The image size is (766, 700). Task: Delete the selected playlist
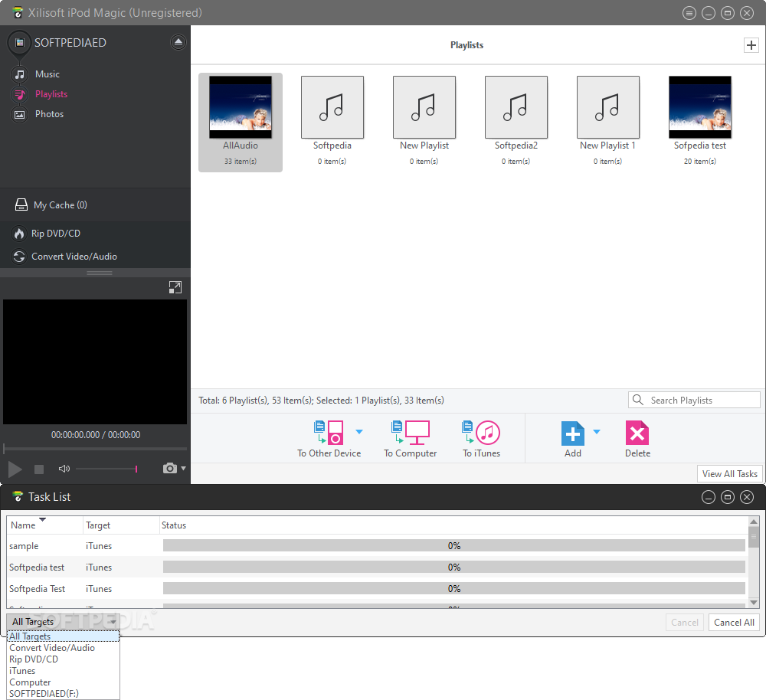[x=637, y=439]
